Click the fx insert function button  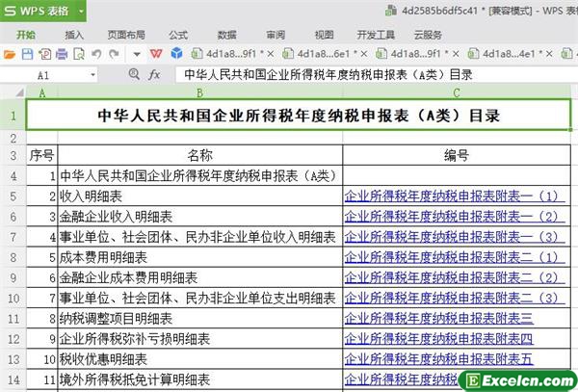coord(154,74)
